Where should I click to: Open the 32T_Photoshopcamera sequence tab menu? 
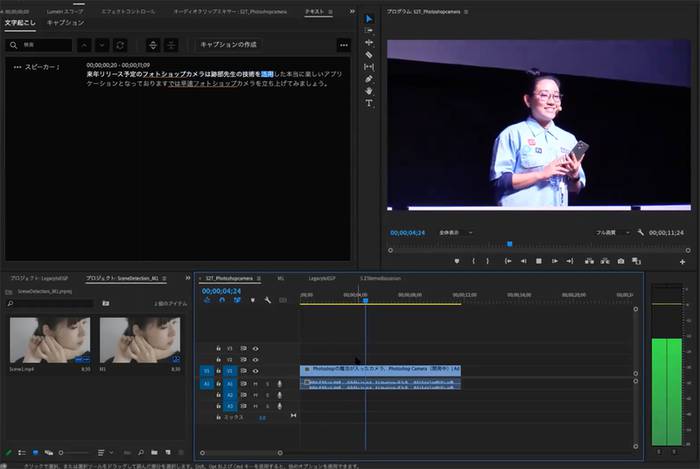258,278
